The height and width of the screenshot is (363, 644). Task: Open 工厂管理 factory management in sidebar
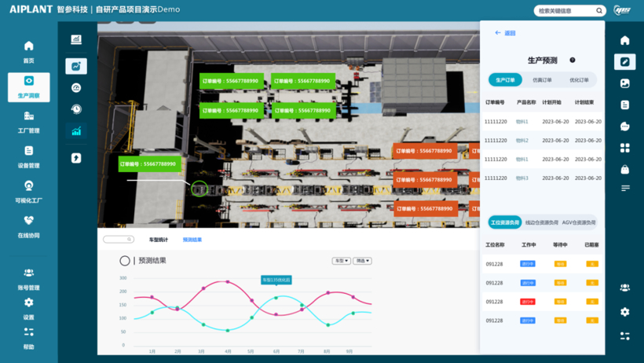pyautogui.click(x=28, y=121)
